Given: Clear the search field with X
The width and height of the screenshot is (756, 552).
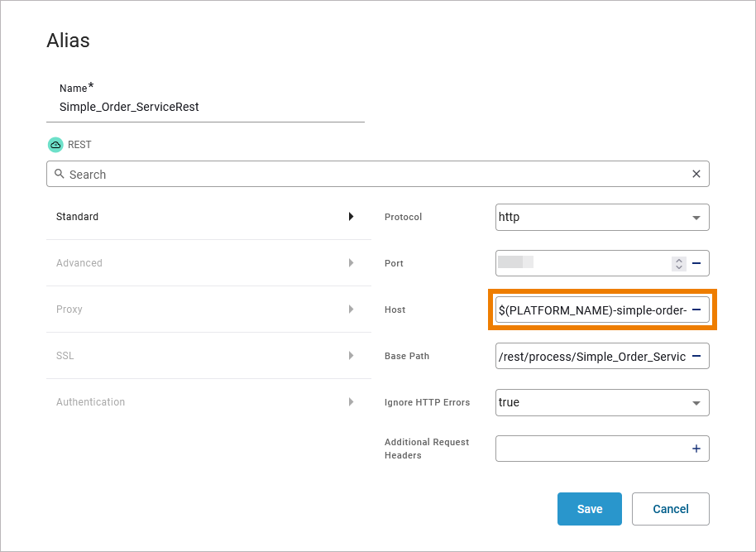Looking at the screenshot, I should pos(696,174).
